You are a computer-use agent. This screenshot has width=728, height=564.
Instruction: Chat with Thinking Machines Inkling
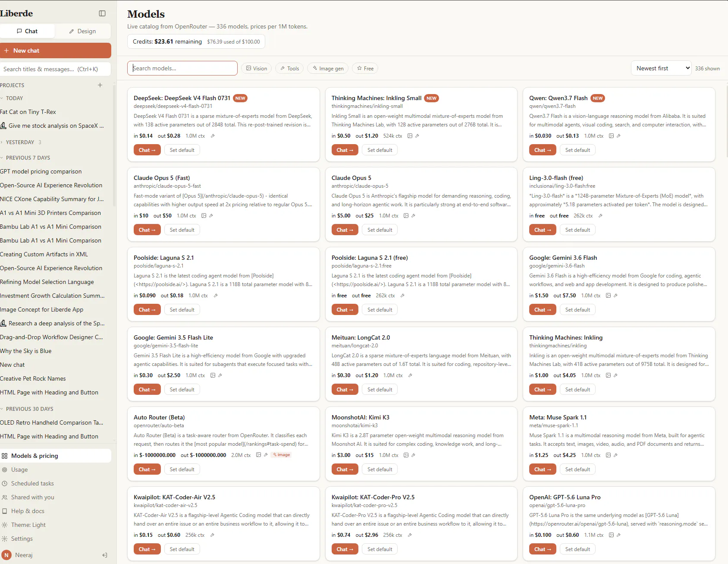543,389
